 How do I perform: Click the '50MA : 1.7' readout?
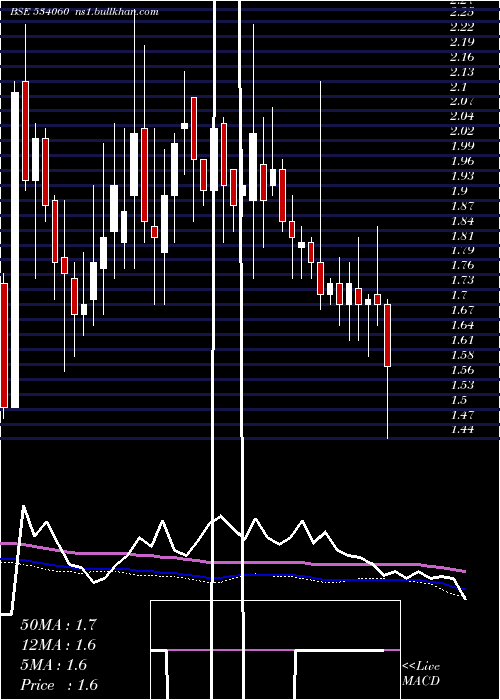(x=58, y=625)
